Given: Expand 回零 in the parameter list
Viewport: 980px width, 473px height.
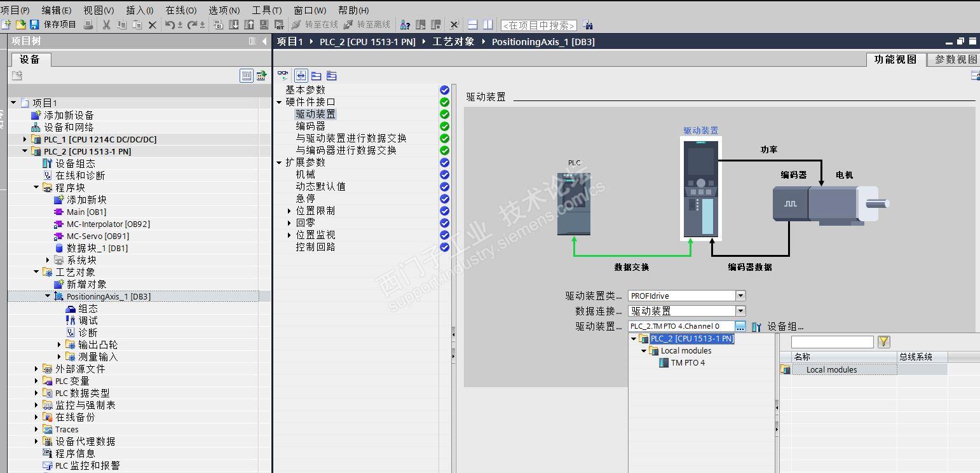Looking at the screenshot, I should [x=290, y=223].
